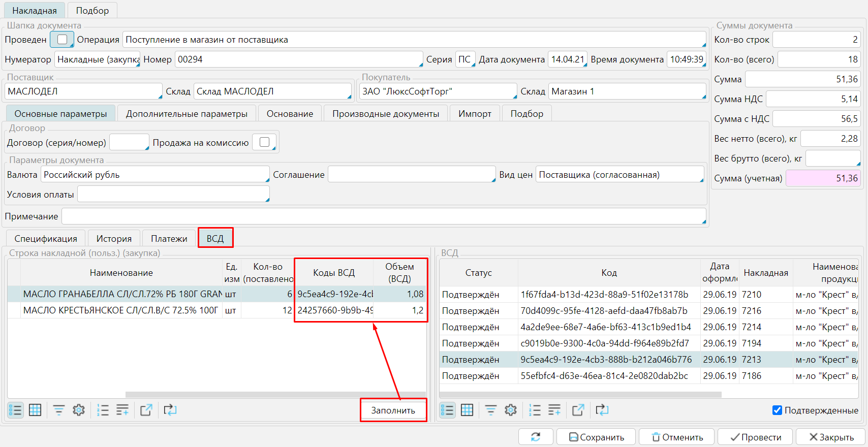Viewport: 868px width, 447px height.
Task: Click add-row icon in invoice lines toolbar
Action: point(122,410)
